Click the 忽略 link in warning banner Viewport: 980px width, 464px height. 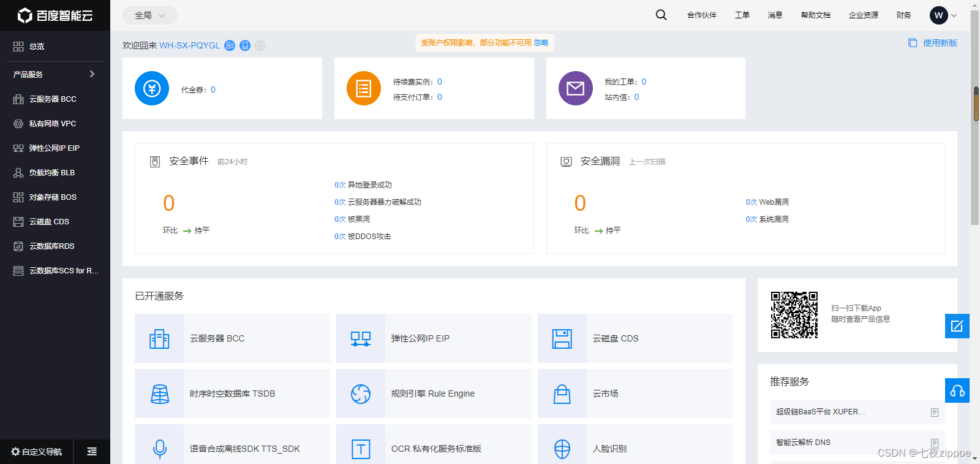(x=541, y=43)
